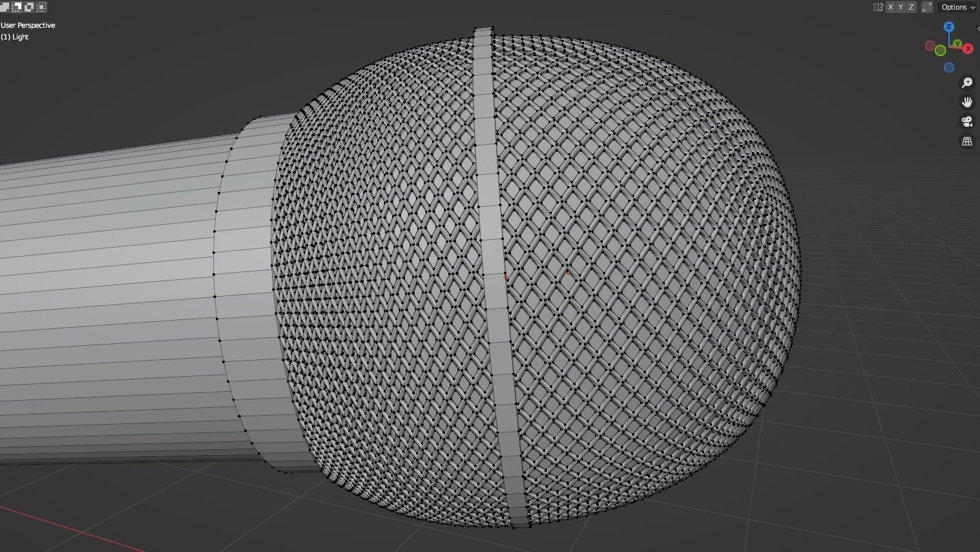
Task: Click negative Y circle on navigation gizmo
Action: pos(941,50)
